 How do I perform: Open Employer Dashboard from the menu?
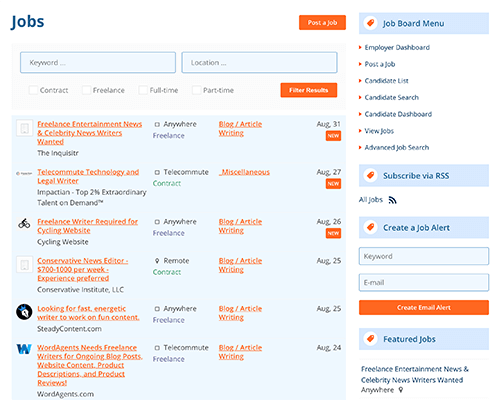397,47
